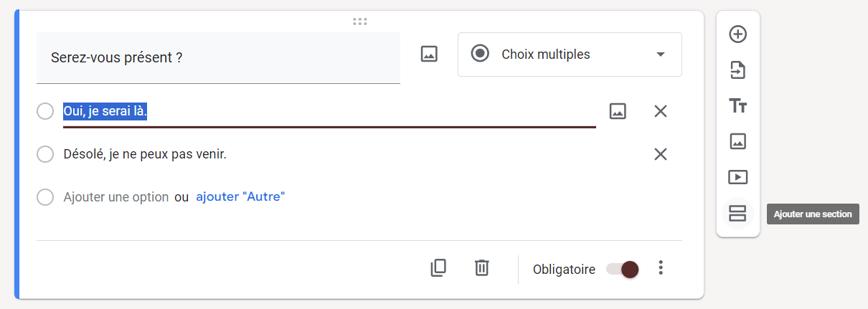This screenshot has width=868, height=309.
Task: Click the add question plus icon
Action: pos(737,34)
